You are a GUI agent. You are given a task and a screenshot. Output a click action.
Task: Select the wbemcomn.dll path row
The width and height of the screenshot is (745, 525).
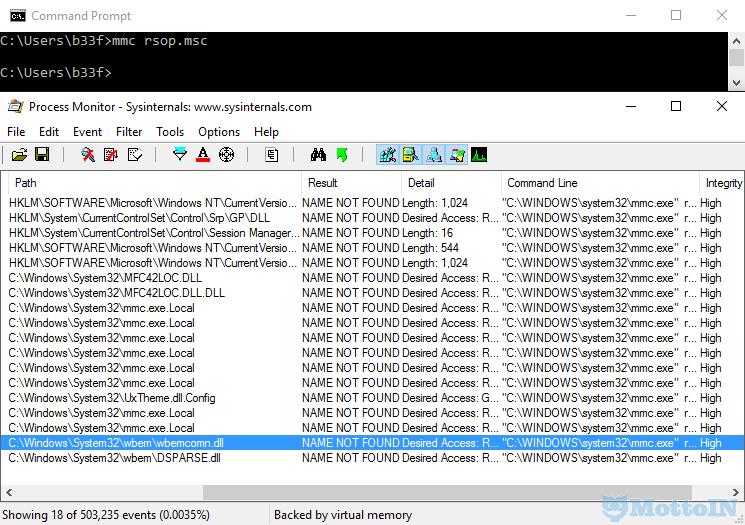[372, 443]
